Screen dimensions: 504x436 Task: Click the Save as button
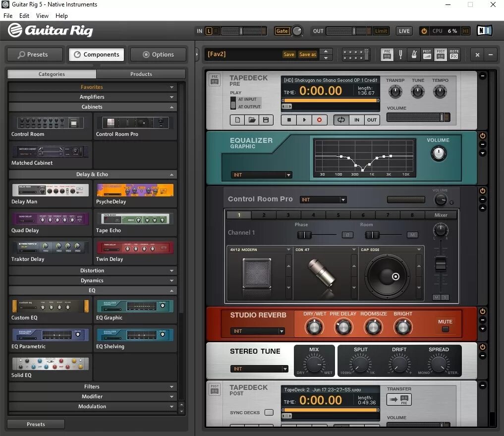307,55
